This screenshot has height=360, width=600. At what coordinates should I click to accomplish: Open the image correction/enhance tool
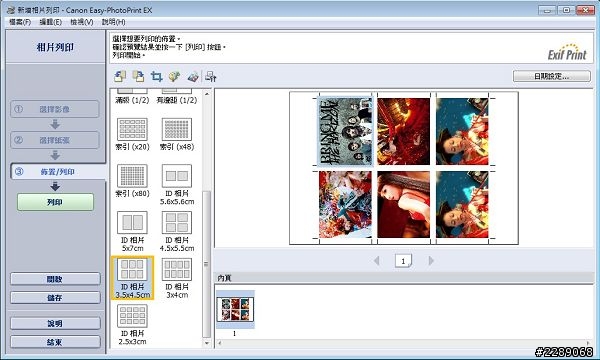[x=174, y=76]
